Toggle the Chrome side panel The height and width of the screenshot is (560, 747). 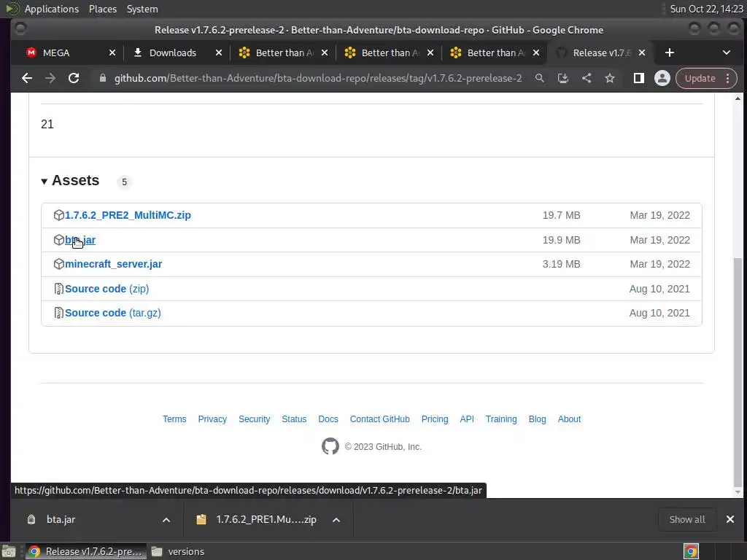point(639,79)
